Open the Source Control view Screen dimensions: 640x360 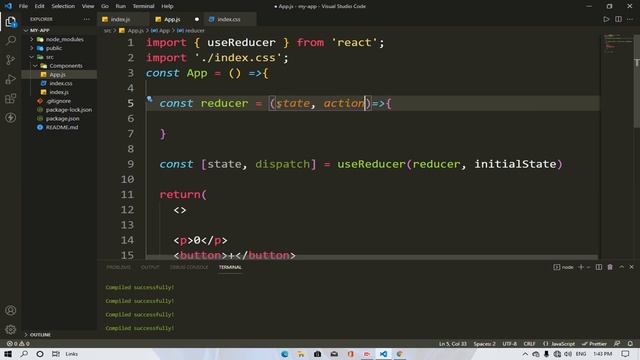click(x=11, y=60)
